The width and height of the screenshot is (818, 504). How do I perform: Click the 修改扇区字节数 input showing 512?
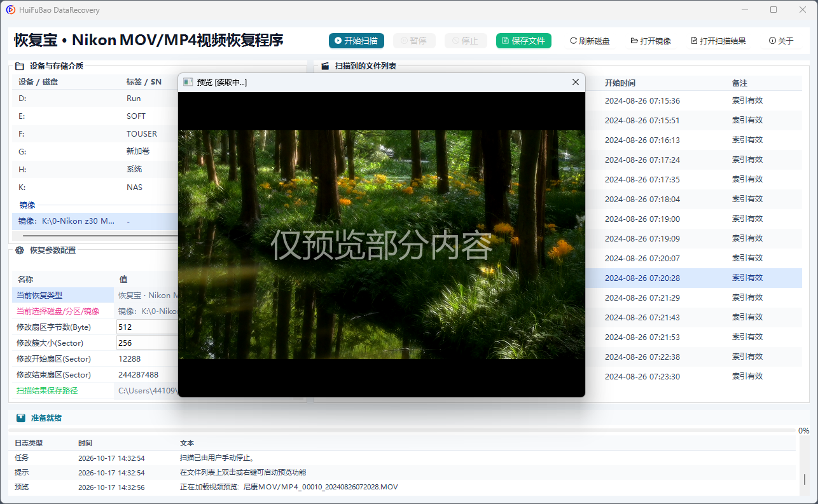[147, 327]
